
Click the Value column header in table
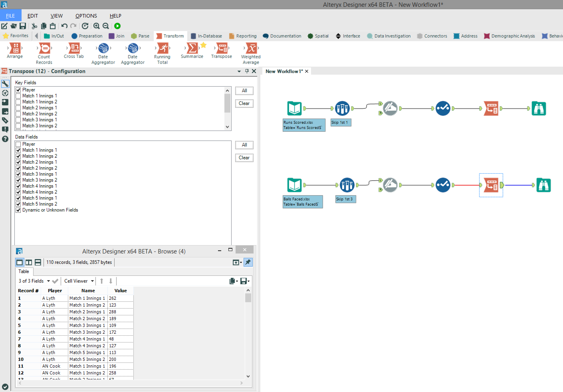point(121,291)
